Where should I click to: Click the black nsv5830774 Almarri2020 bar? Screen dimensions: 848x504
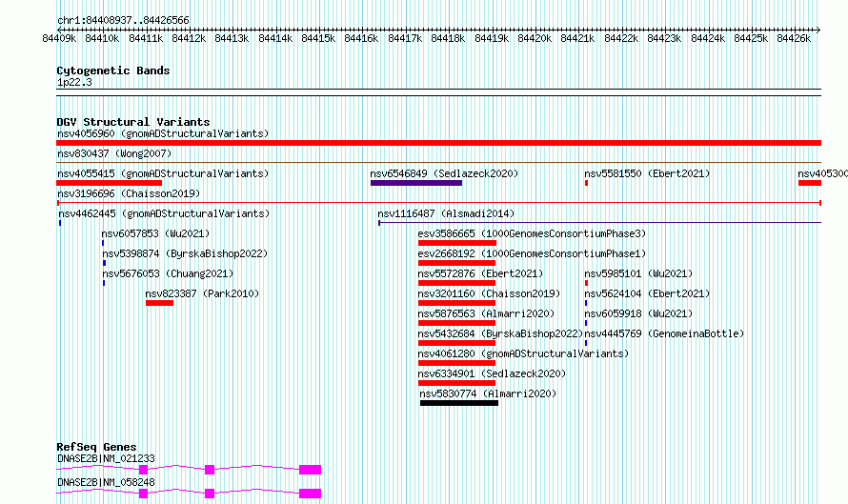pyautogui.click(x=459, y=403)
